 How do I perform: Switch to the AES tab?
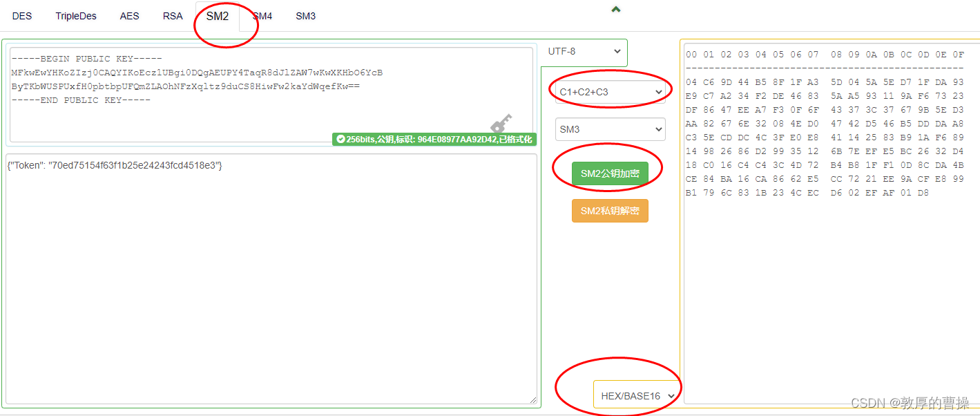(x=129, y=15)
